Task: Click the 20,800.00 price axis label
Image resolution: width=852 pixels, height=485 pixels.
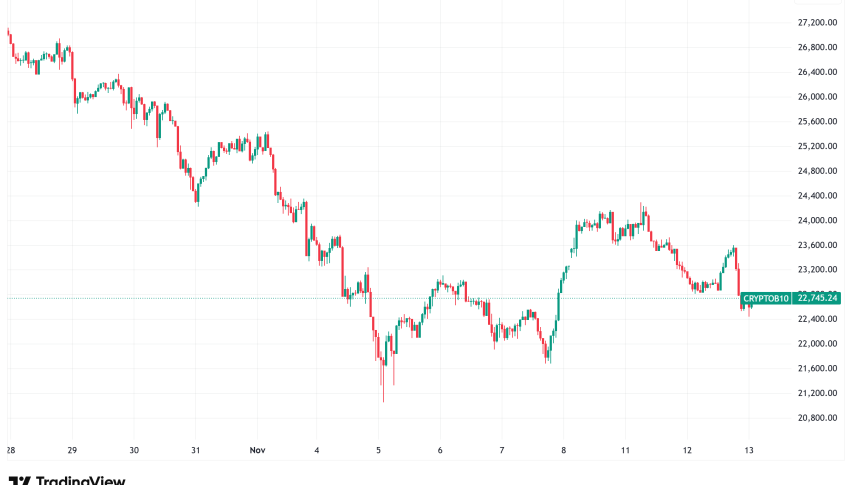Action: click(817, 418)
